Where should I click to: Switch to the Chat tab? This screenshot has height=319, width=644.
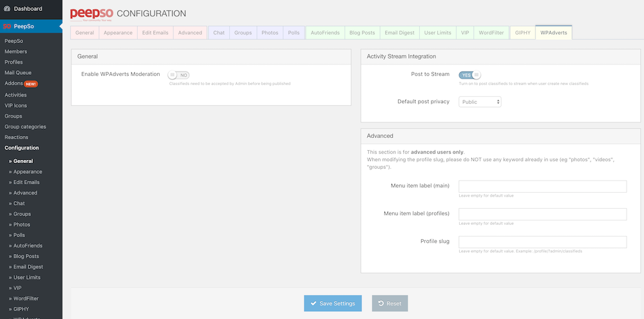[219, 33]
